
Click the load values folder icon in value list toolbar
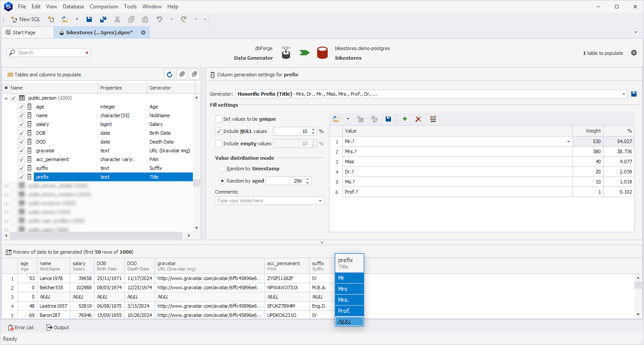tap(336, 119)
